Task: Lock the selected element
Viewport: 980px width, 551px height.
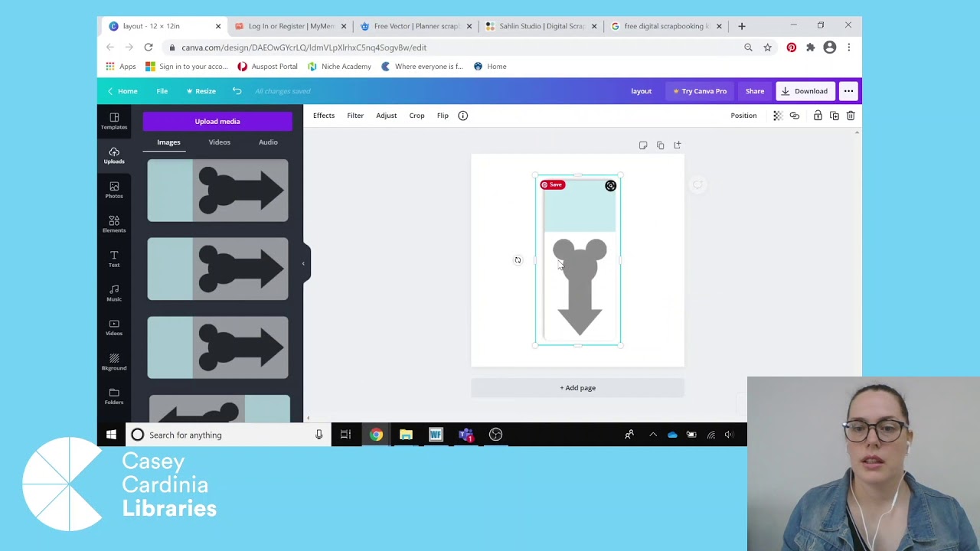Action: tap(818, 116)
